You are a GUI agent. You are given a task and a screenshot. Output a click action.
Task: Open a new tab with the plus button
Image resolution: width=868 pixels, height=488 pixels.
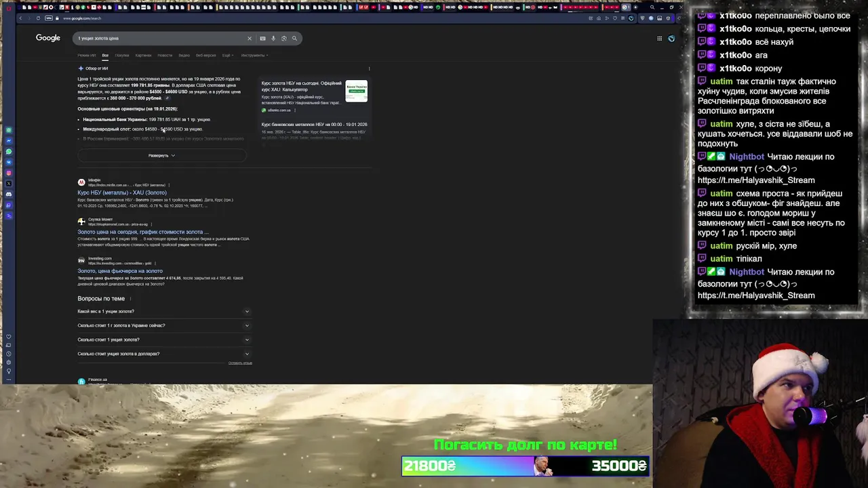(x=635, y=7)
